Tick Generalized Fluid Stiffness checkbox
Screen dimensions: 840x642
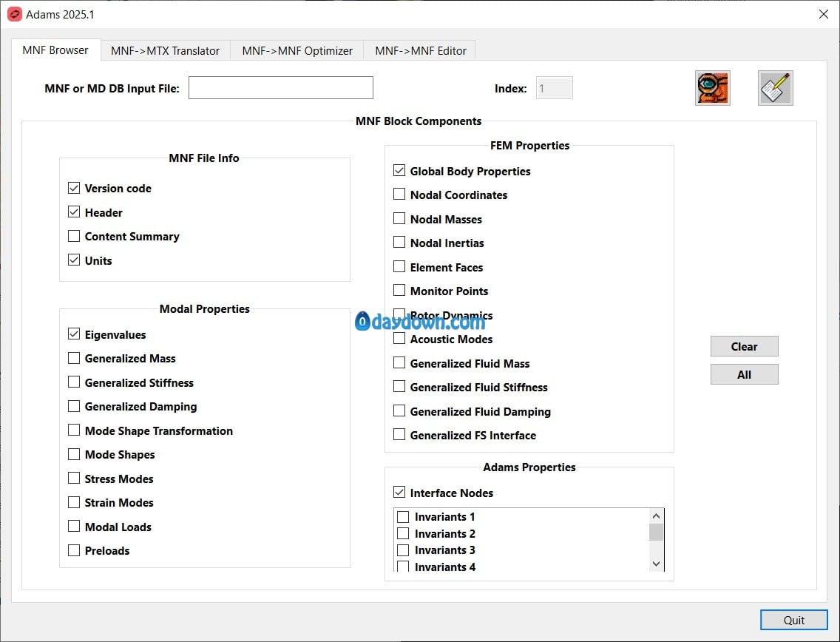(399, 386)
